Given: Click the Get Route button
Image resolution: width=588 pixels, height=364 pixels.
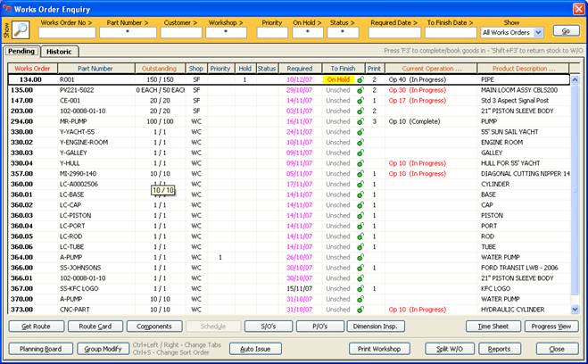Looking at the screenshot, I should [x=36, y=327].
